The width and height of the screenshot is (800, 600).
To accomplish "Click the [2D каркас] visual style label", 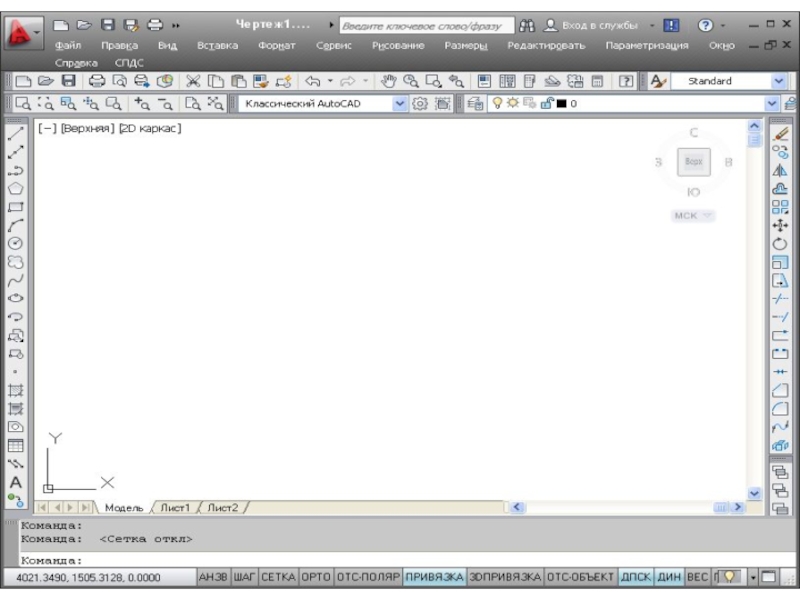I will tap(150, 128).
